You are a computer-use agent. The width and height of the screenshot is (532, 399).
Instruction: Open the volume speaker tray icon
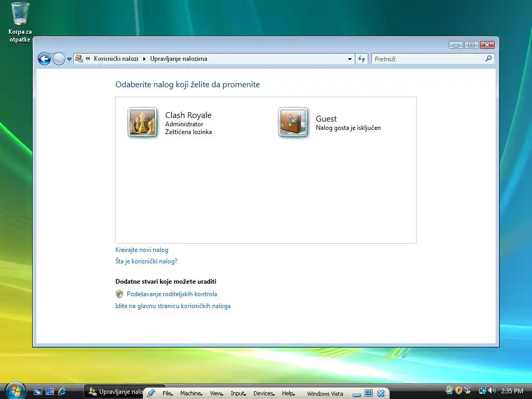(x=491, y=391)
